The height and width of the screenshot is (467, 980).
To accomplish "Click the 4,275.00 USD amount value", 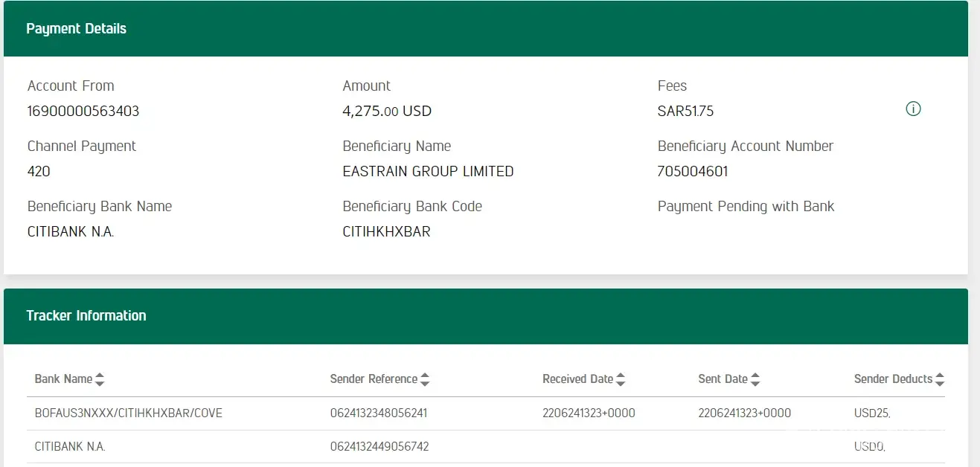I will tap(387, 112).
